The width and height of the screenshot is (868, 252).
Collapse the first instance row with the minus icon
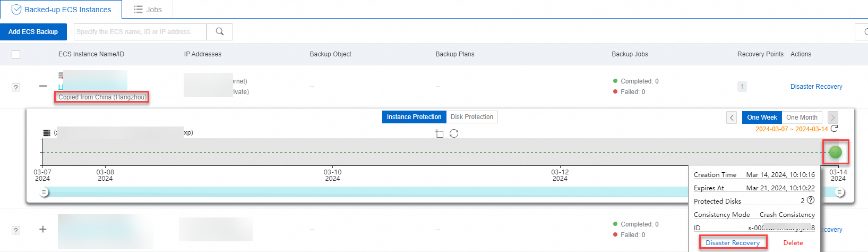click(43, 86)
